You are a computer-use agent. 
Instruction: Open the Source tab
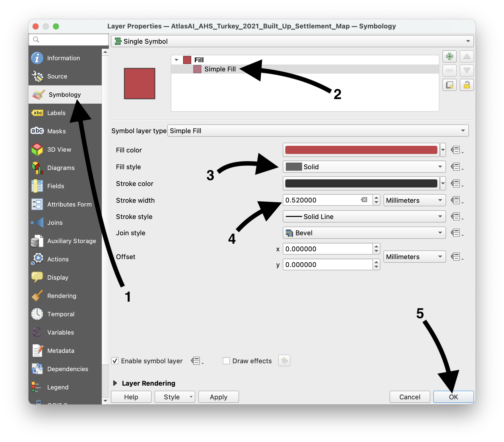(65, 76)
